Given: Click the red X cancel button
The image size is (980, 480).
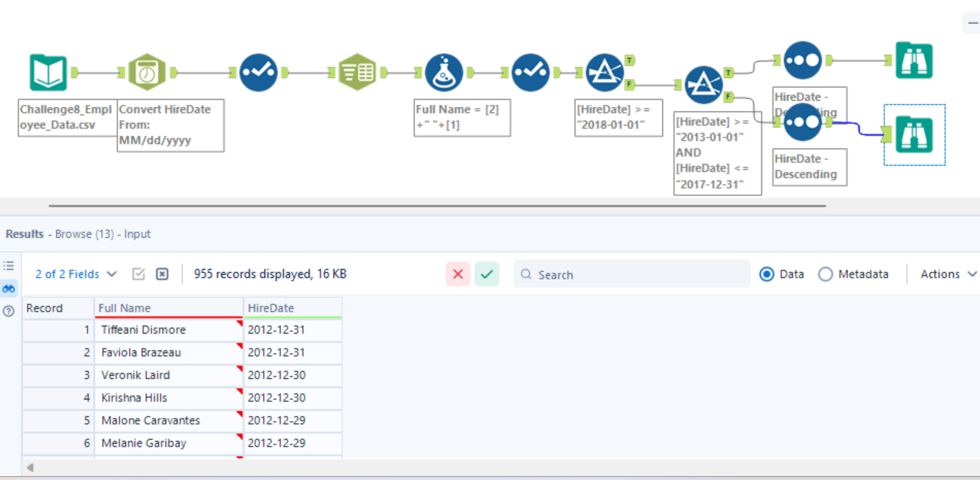Looking at the screenshot, I should pos(458,274).
